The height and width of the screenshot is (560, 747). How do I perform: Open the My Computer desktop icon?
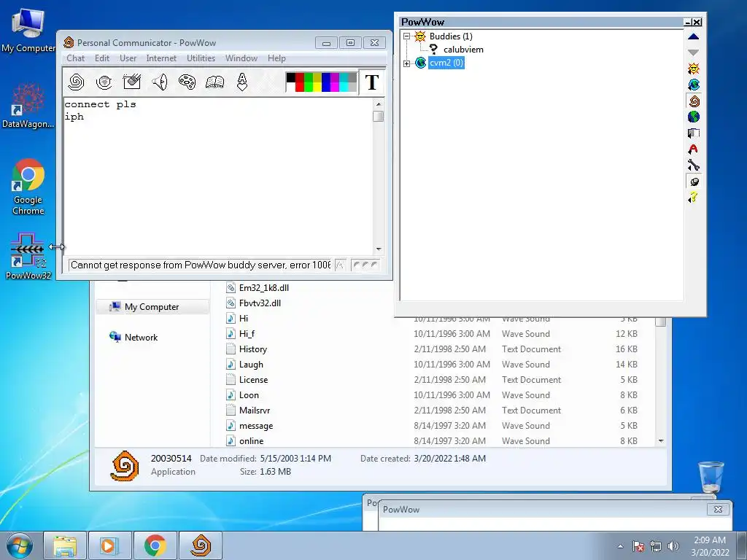[28, 30]
